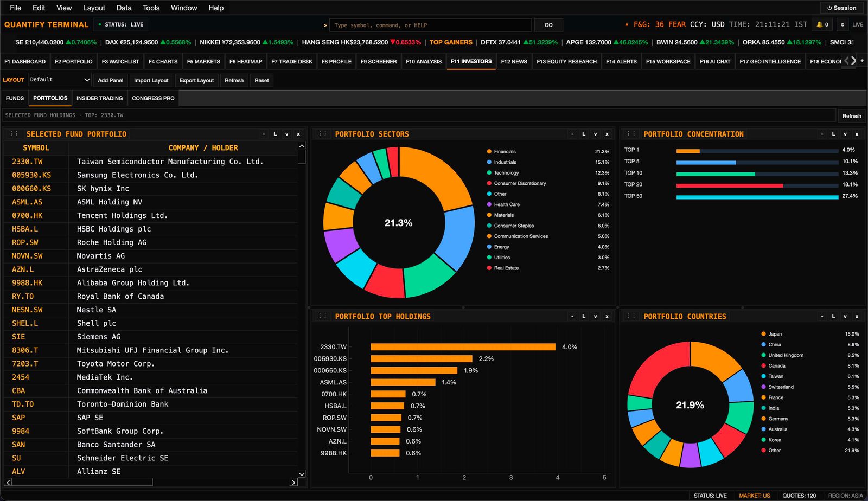Close the Portfolio Countries panel
The image size is (868, 501).
click(x=857, y=316)
